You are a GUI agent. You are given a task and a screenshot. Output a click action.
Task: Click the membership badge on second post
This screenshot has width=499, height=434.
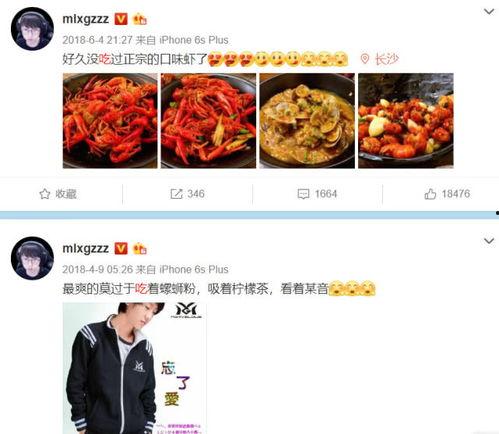pyautogui.click(x=140, y=249)
